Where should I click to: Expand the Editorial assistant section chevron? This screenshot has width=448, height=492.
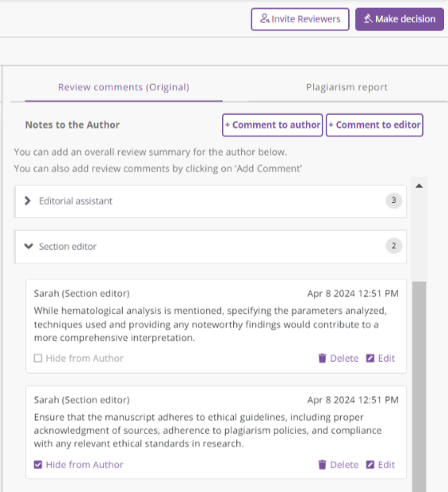point(28,201)
